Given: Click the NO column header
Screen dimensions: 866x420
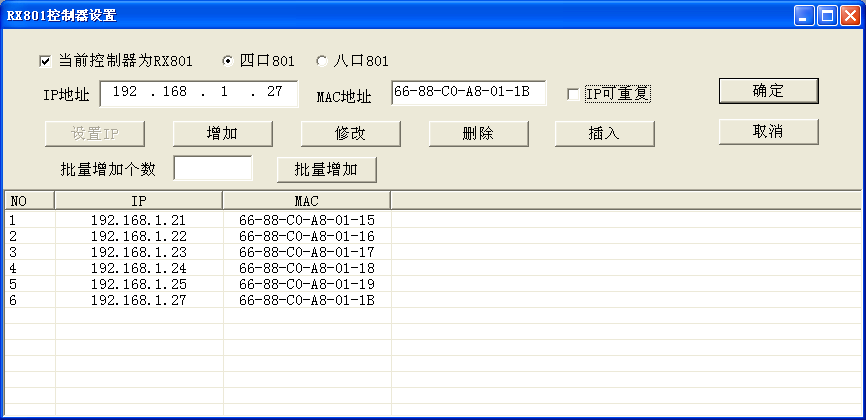Looking at the screenshot, I should (x=30, y=200).
